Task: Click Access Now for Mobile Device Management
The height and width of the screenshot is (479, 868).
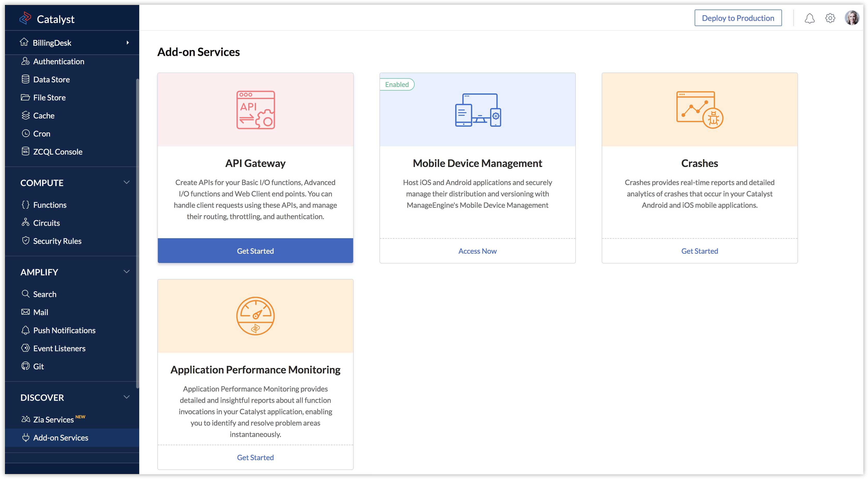Action: click(x=477, y=251)
